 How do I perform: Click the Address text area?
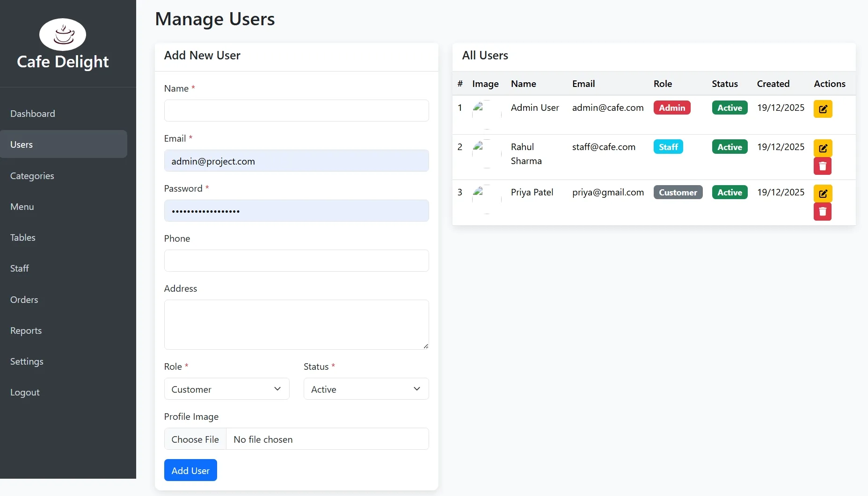point(296,324)
